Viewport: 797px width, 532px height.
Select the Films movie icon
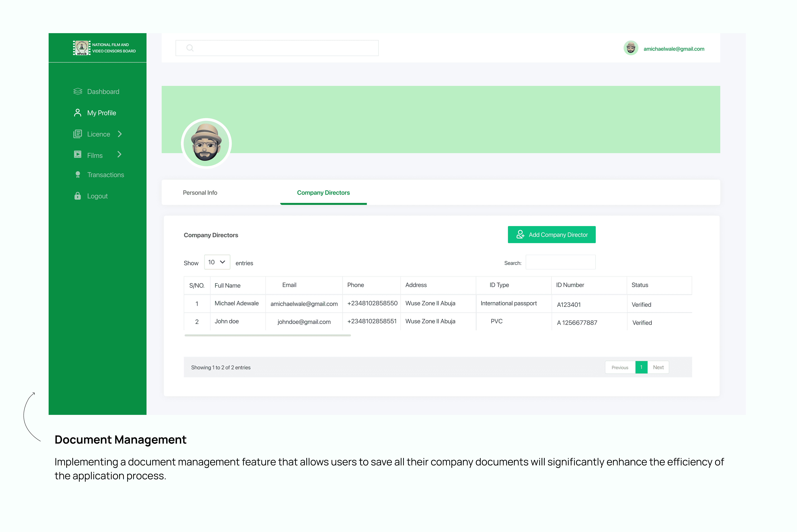[x=77, y=155]
